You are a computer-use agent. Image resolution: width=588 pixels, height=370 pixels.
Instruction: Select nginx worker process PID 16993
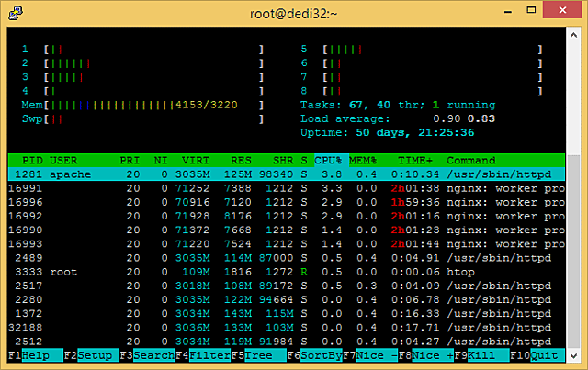[x=287, y=244]
